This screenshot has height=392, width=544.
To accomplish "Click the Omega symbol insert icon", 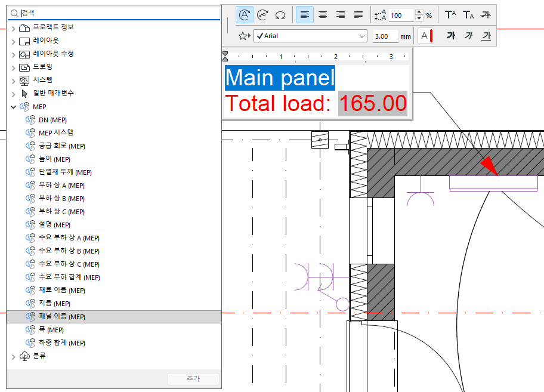I will [x=280, y=15].
